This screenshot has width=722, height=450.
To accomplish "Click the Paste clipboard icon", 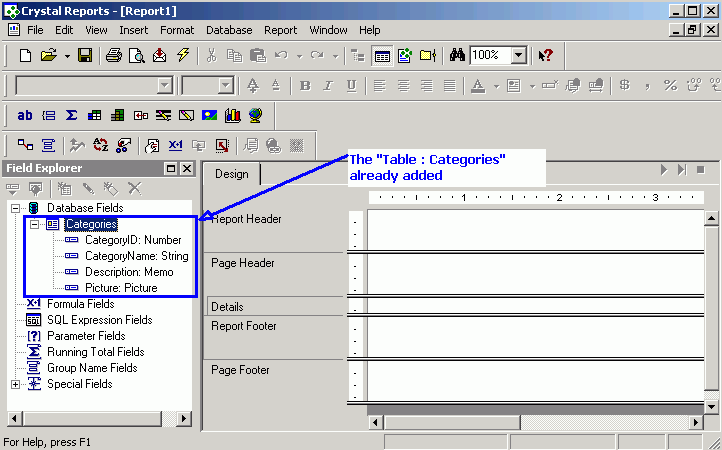I will coord(258,55).
